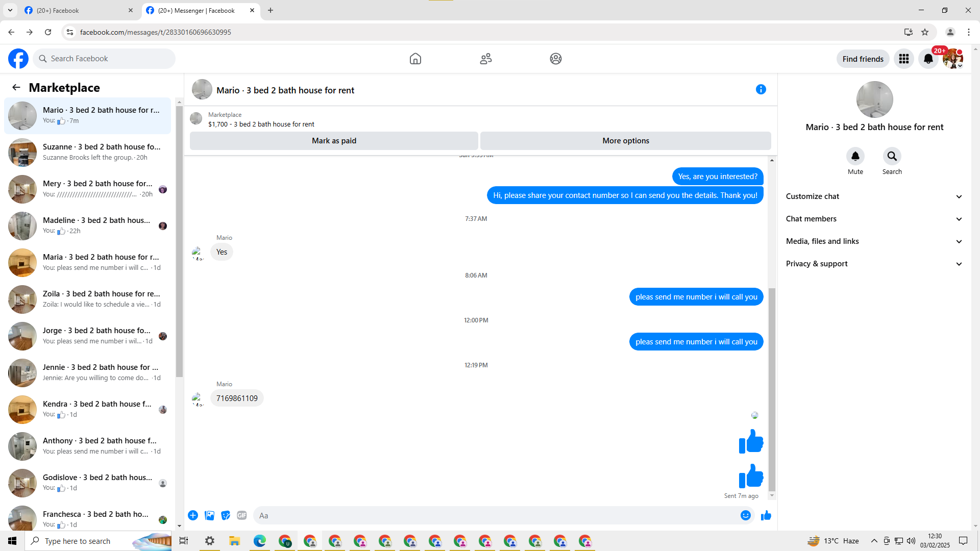This screenshot has width=980, height=551.
Task: Show hidden system tray icons
Action: point(874,541)
